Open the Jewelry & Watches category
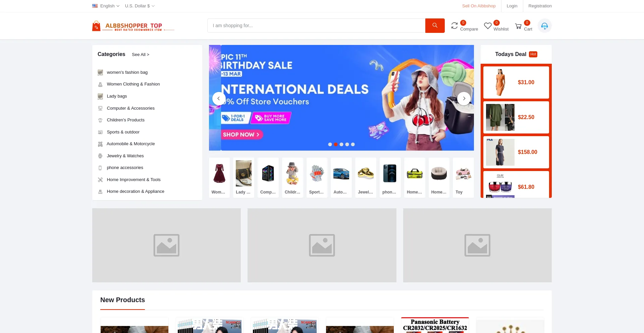The image size is (644, 333). (x=125, y=156)
